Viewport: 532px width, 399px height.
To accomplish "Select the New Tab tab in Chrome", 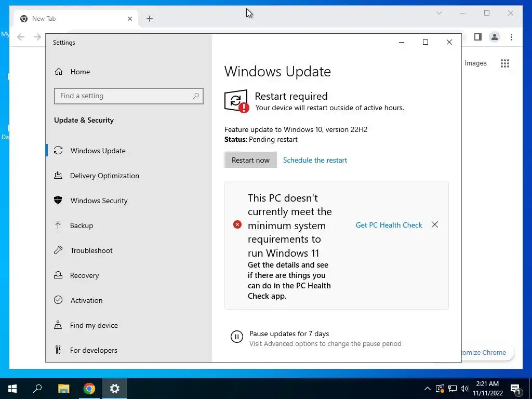I will pyautogui.click(x=76, y=19).
